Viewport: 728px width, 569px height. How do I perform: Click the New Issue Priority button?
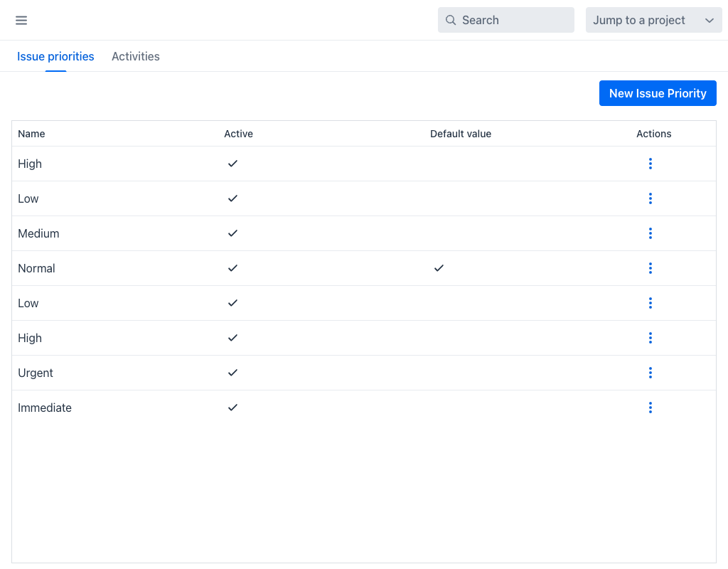[x=658, y=93]
